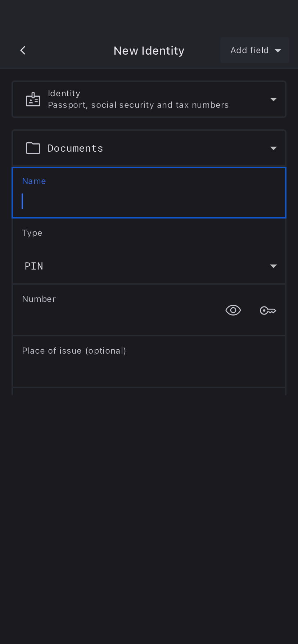Open the Type dropdown showing PIN

point(144,266)
